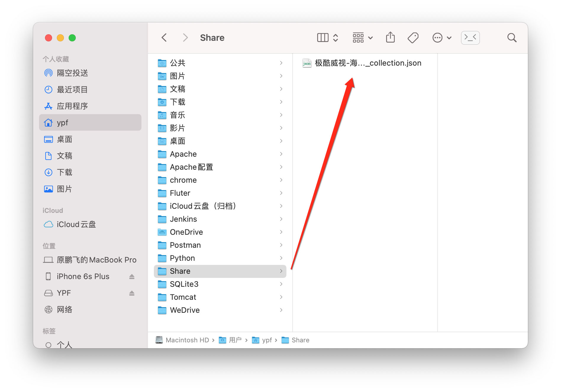This screenshot has height=392, width=561.
Task: Eject the iPhone 6s Plus device
Action: (x=132, y=276)
